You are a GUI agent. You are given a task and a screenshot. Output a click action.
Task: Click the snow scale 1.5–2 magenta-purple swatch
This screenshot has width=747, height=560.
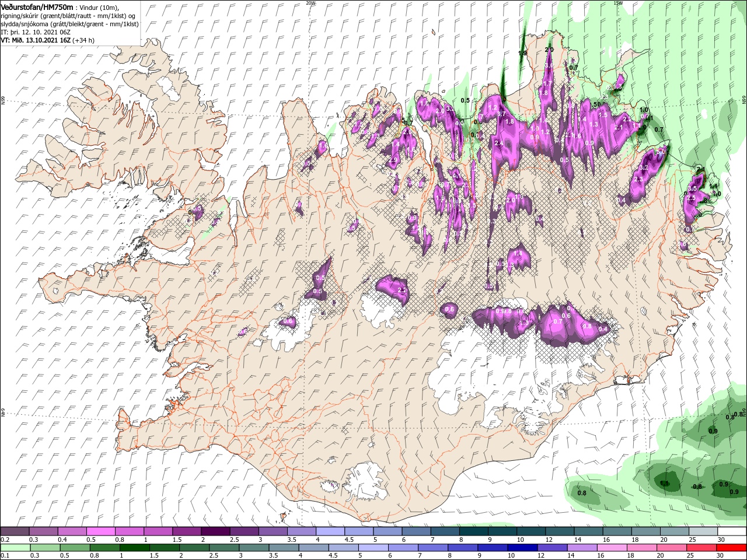pyautogui.click(x=186, y=531)
